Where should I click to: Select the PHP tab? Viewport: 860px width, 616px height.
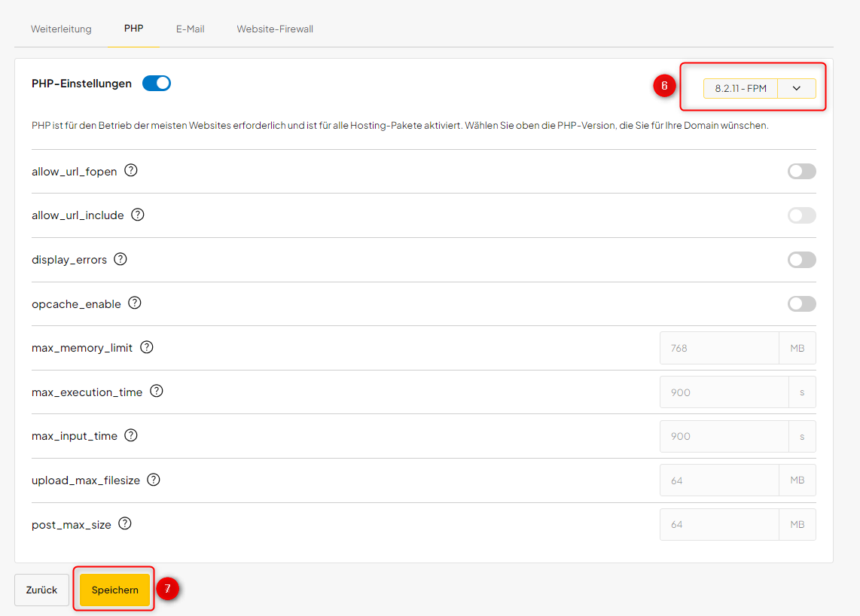[x=134, y=29]
